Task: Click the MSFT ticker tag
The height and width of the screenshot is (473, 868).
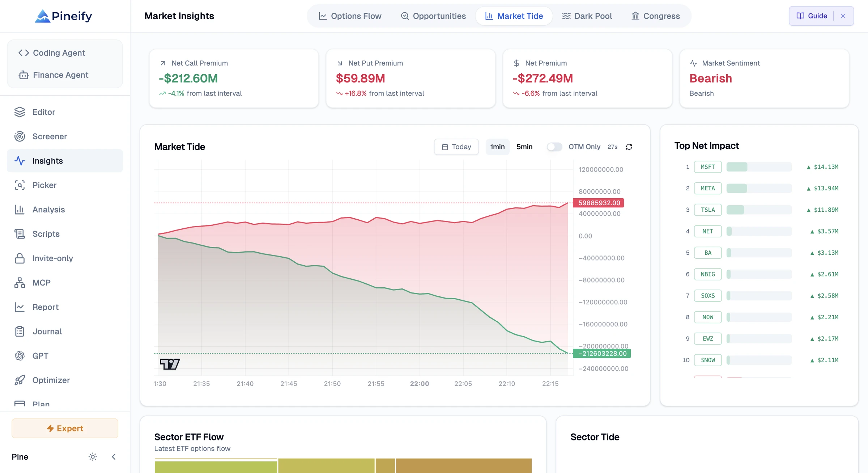Action: [708, 167]
